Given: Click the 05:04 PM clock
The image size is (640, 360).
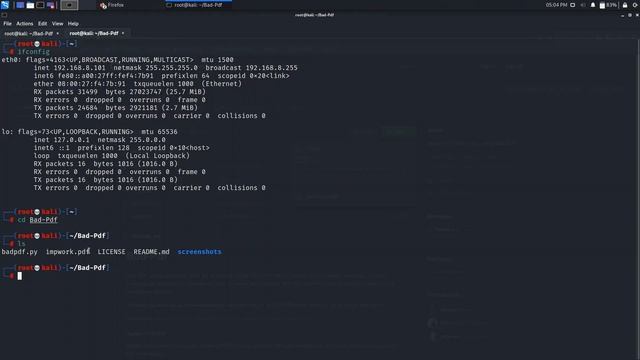Looking at the screenshot, I should click(556, 5).
